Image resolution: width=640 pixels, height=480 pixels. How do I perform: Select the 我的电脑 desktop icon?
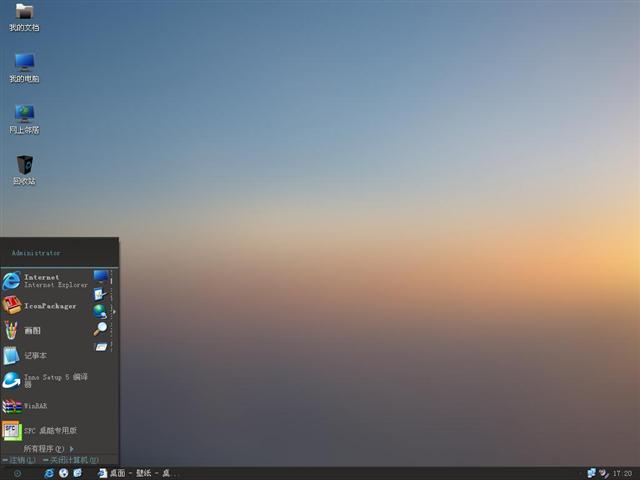click(24, 68)
